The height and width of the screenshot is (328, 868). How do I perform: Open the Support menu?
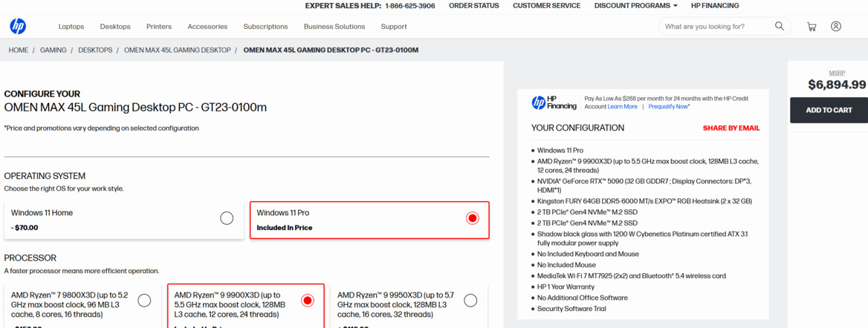(x=394, y=27)
